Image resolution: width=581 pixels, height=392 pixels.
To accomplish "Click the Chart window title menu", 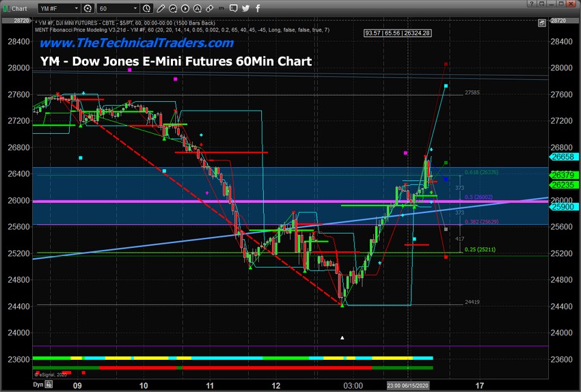I will pyautogui.click(x=15, y=8).
